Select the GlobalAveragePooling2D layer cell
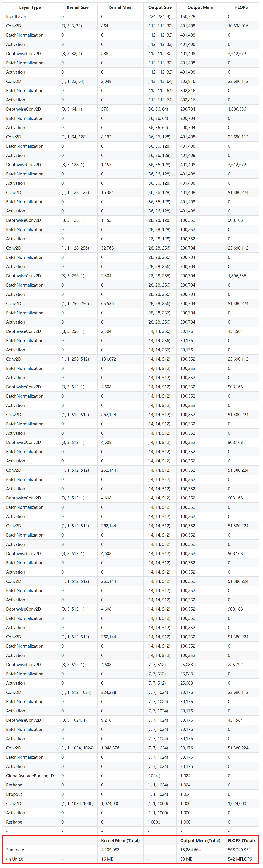The width and height of the screenshot is (263, 868). [x=30, y=775]
